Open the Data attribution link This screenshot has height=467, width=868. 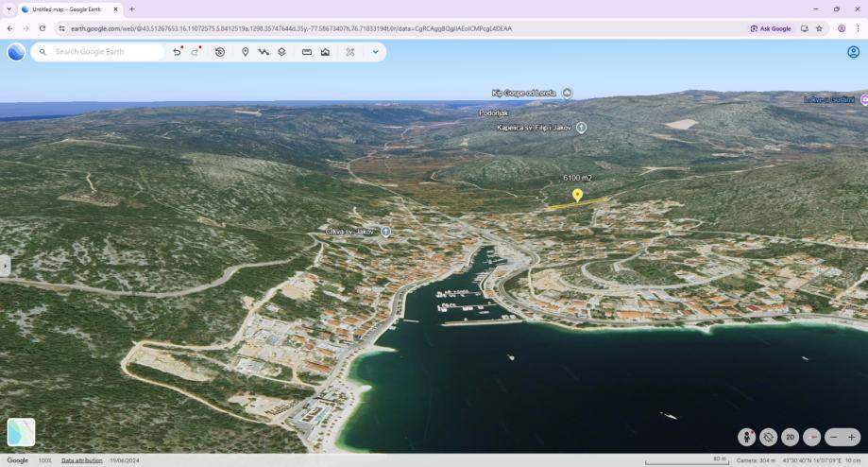click(x=82, y=460)
